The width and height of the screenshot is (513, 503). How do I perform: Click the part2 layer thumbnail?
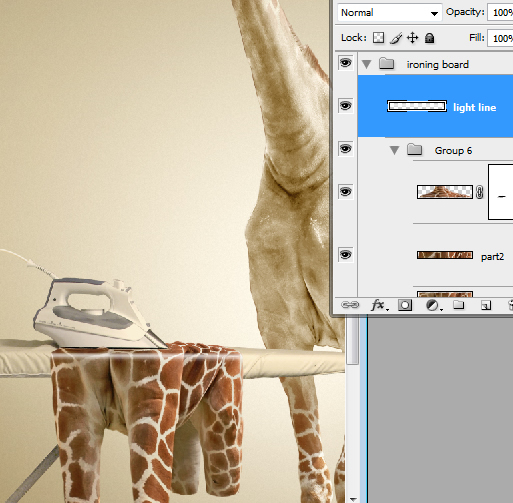click(445, 255)
